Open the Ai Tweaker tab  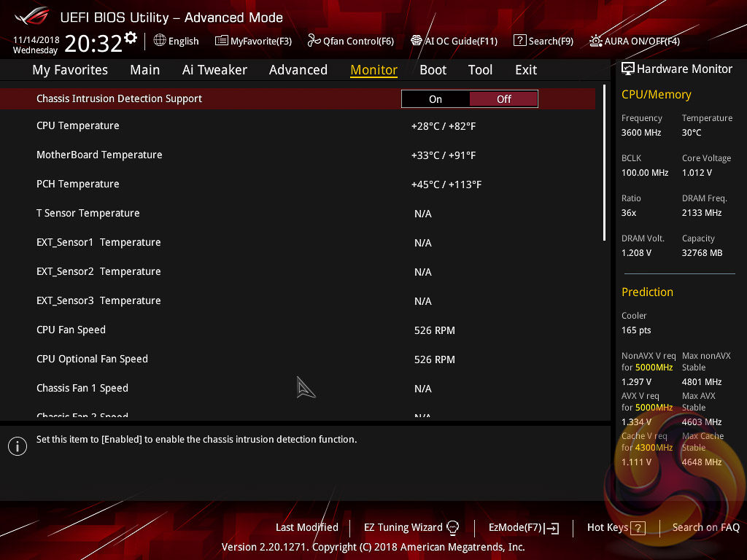[214, 70]
